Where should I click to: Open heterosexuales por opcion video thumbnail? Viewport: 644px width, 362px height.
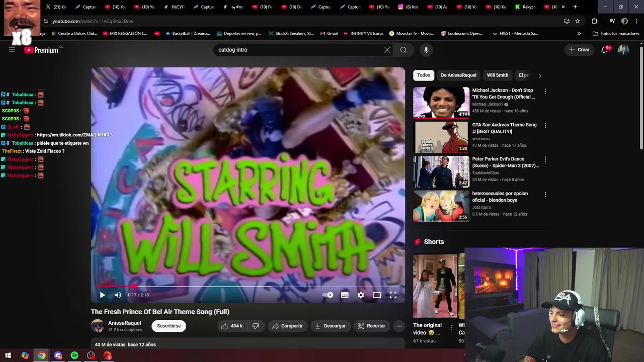(441, 206)
